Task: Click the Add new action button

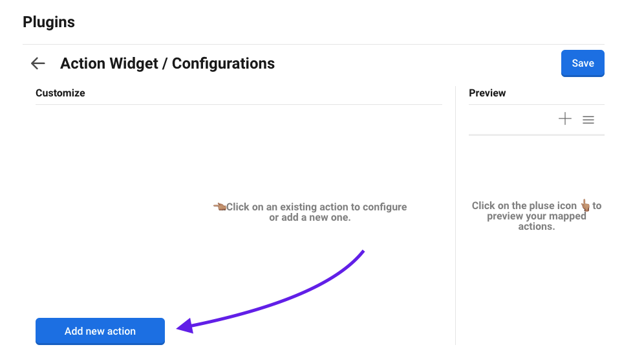Action: coord(100,331)
